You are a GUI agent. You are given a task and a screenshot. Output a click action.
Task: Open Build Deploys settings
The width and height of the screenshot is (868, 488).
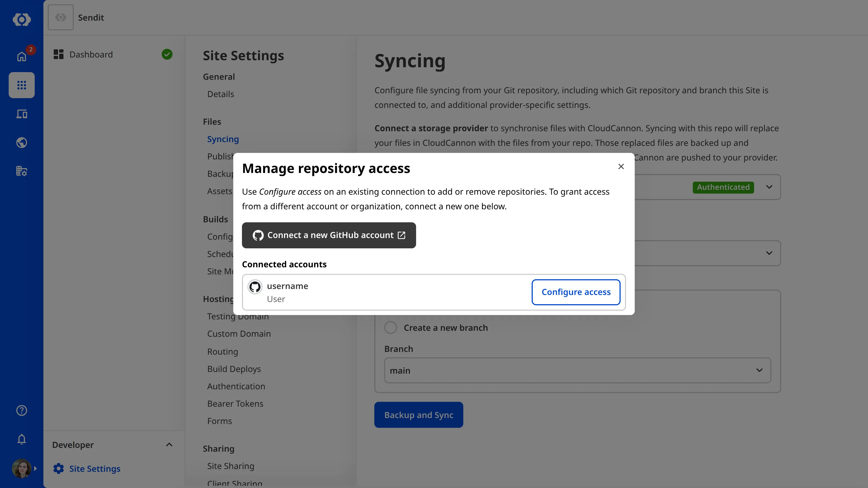(x=234, y=369)
